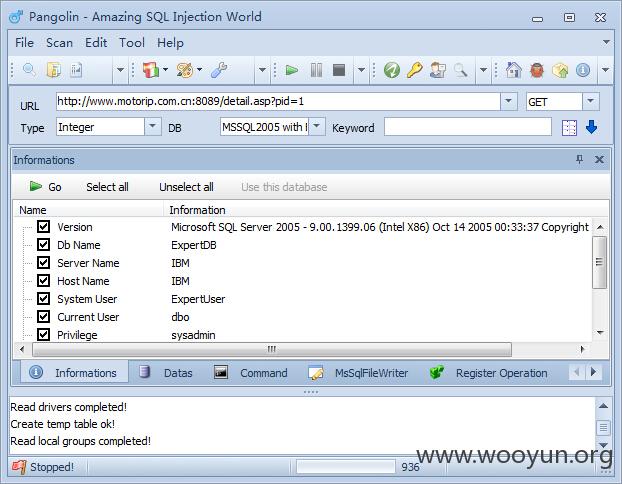The image size is (622, 484).
Task: Open the Edit menu
Action: tap(96, 42)
